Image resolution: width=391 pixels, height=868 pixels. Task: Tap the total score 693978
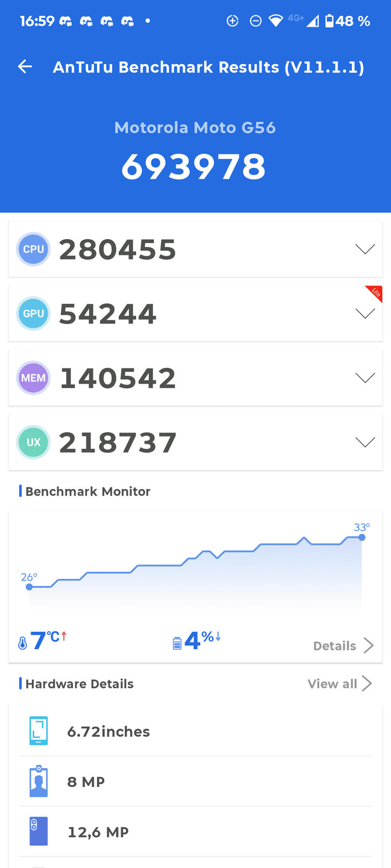click(194, 167)
